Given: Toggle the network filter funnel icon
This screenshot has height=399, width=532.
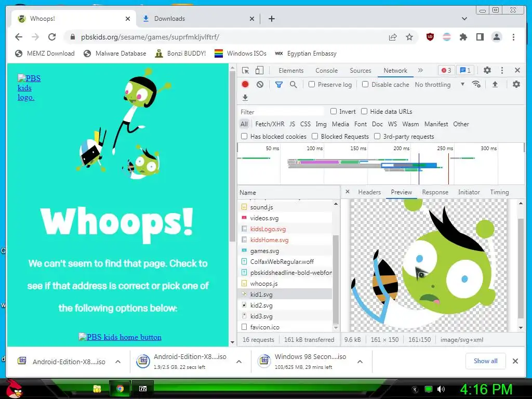Looking at the screenshot, I should click(x=279, y=85).
